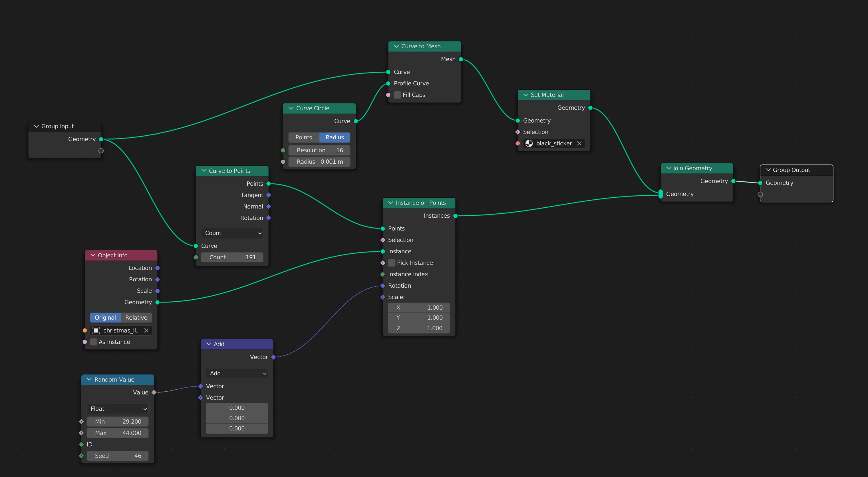Image resolution: width=868 pixels, height=477 pixels.
Task: Collapse the Curve to Mesh node
Action: [396, 47]
